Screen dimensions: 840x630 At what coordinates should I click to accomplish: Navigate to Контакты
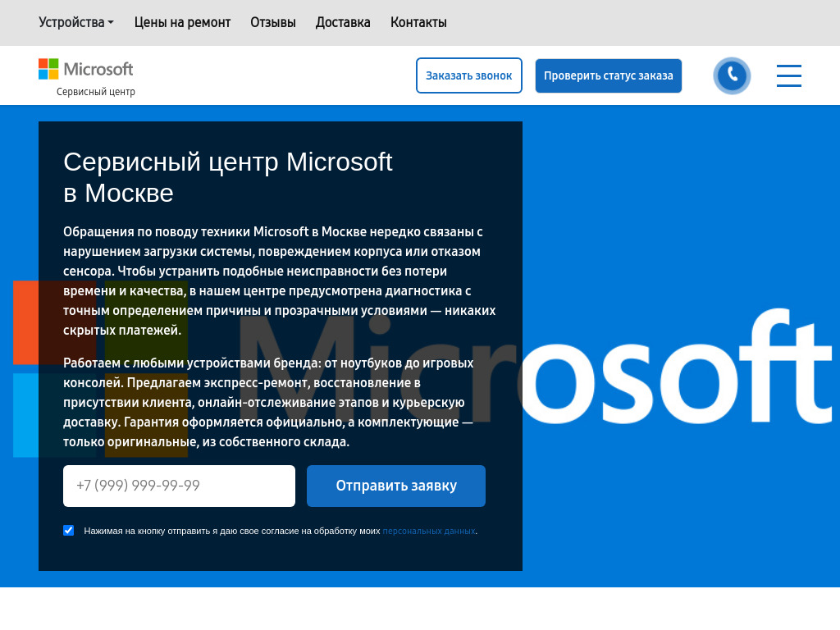tap(418, 22)
